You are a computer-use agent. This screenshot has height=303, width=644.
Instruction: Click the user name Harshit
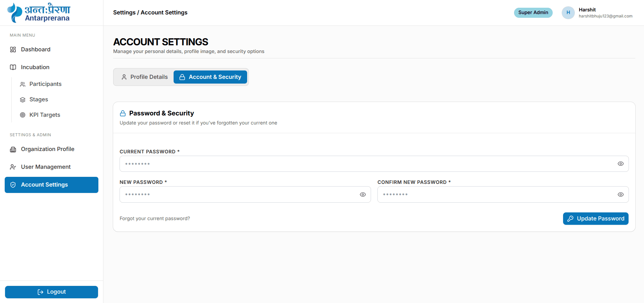pos(587,10)
